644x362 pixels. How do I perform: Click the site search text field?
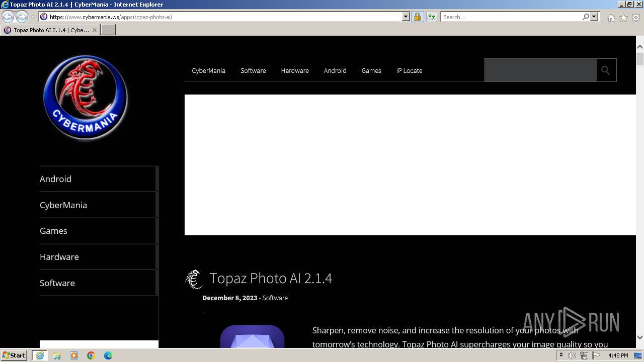click(540, 70)
